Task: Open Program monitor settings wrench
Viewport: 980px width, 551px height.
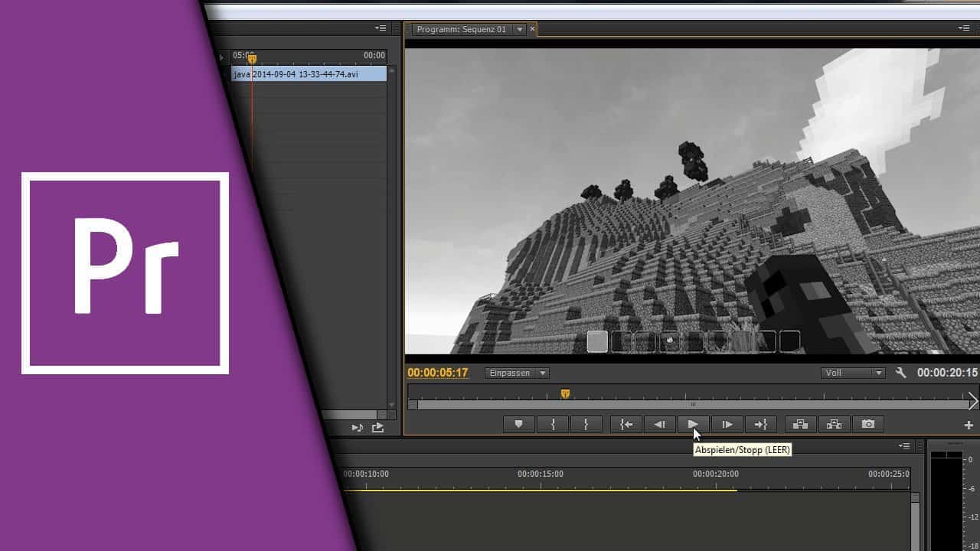Action: point(901,373)
